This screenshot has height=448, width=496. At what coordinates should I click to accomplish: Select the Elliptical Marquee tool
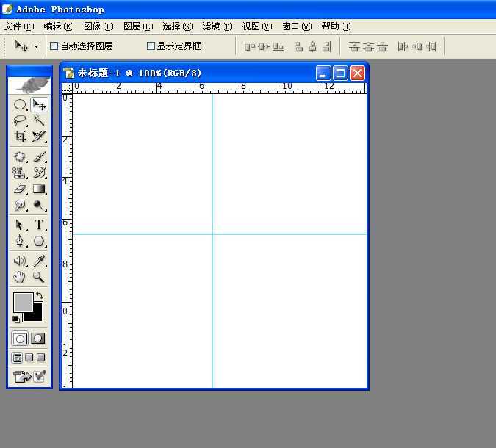pyautogui.click(x=21, y=105)
